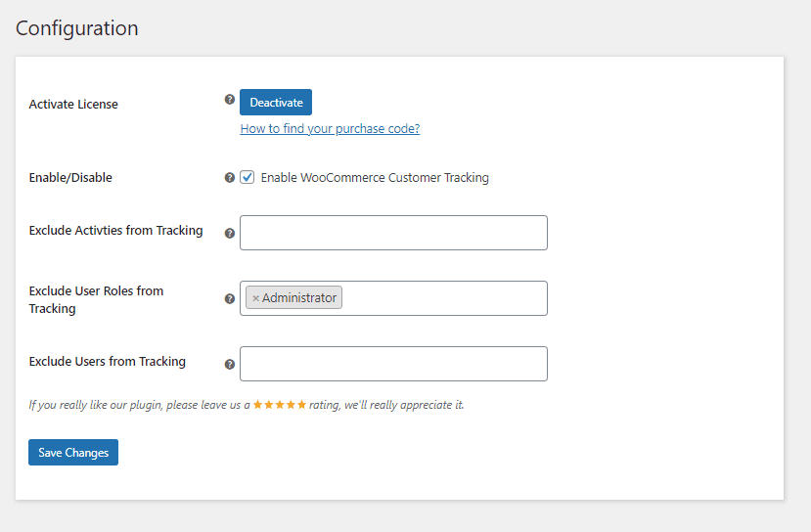Viewport: 811px width, 532px height.
Task: Show help for Exclude User Roles from Tracking
Action: click(230, 299)
